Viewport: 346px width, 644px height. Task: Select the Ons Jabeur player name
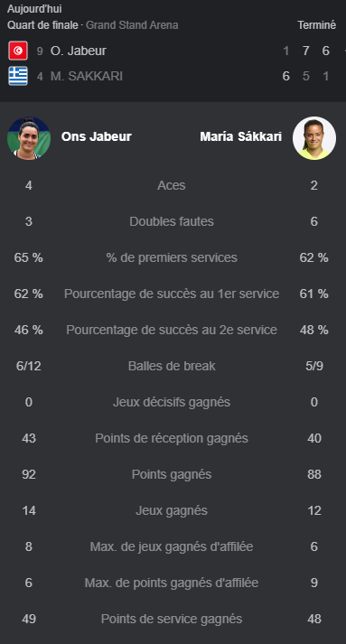pyautogui.click(x=96, y=136)
